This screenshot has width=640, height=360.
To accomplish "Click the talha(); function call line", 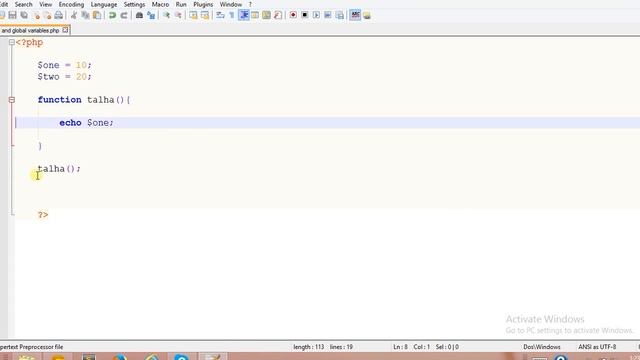I will pyautogui.click(x=59, y=169).
